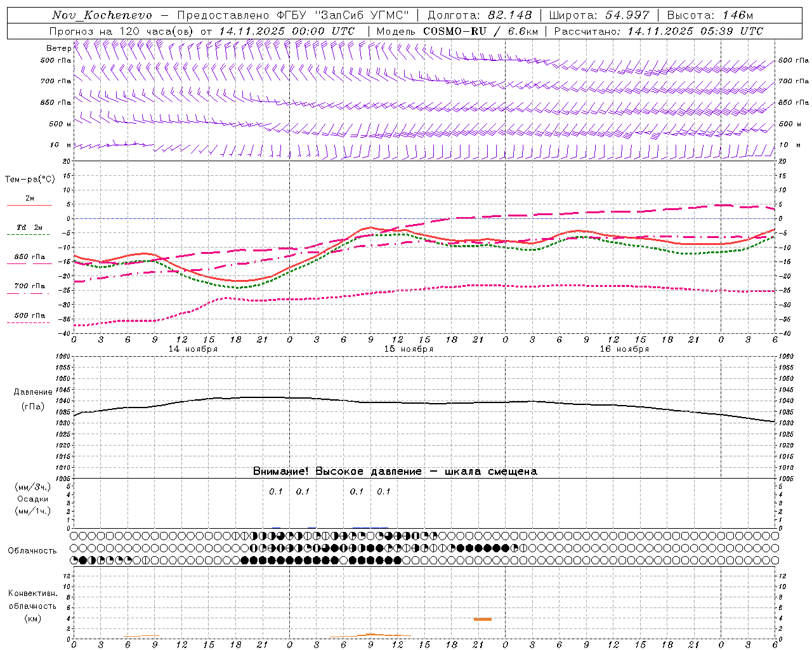Click the 16 ноября date label
The image size is (812, 650).
pos(624,349)
